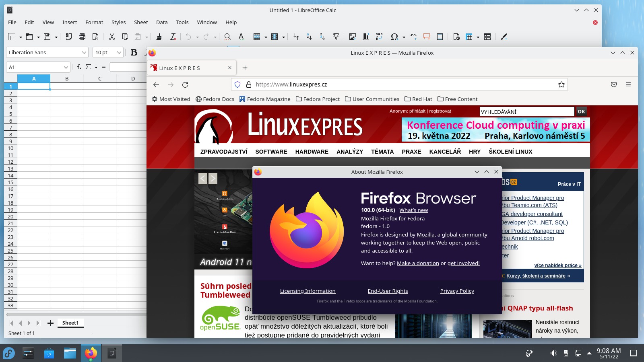Screen dimensions: 644x362
Task: Click cell A1 in the spreadsheet
Action: [34, 86]
